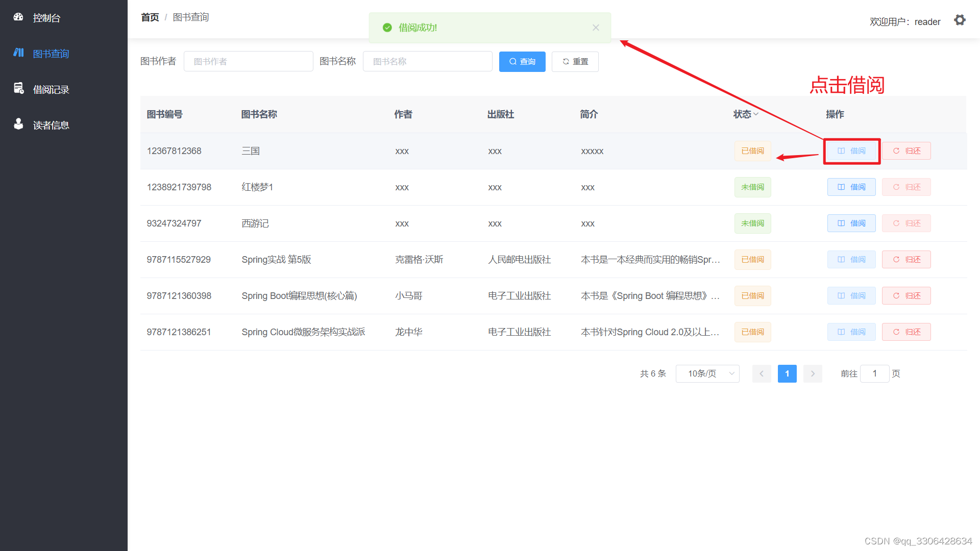Go to 首页 via the breadcrumb
The width and height of the screenshot is (980, 551).
(150, 17)
